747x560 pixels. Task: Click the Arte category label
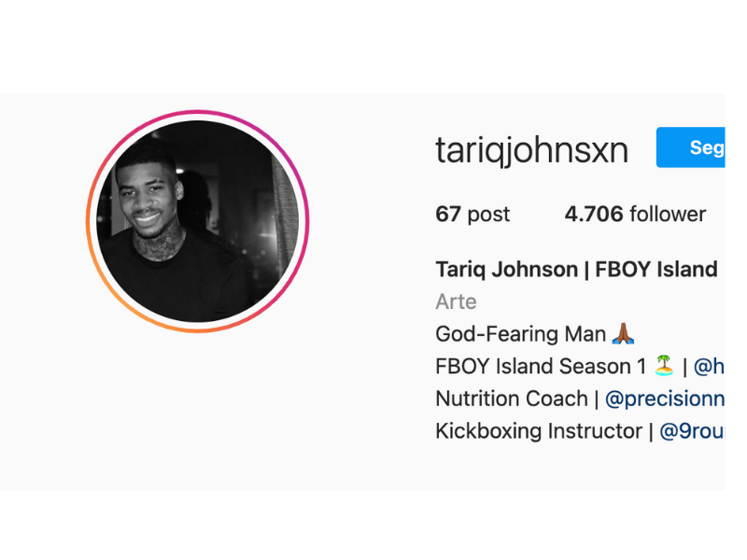(456, 301)
